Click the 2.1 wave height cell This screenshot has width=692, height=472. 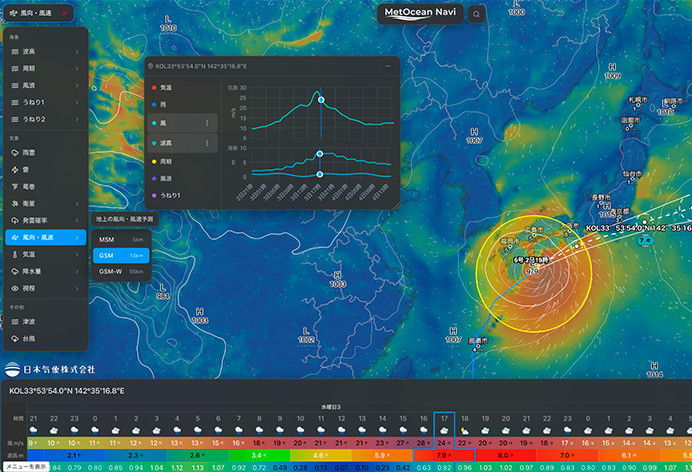click(x=75, y=455)
